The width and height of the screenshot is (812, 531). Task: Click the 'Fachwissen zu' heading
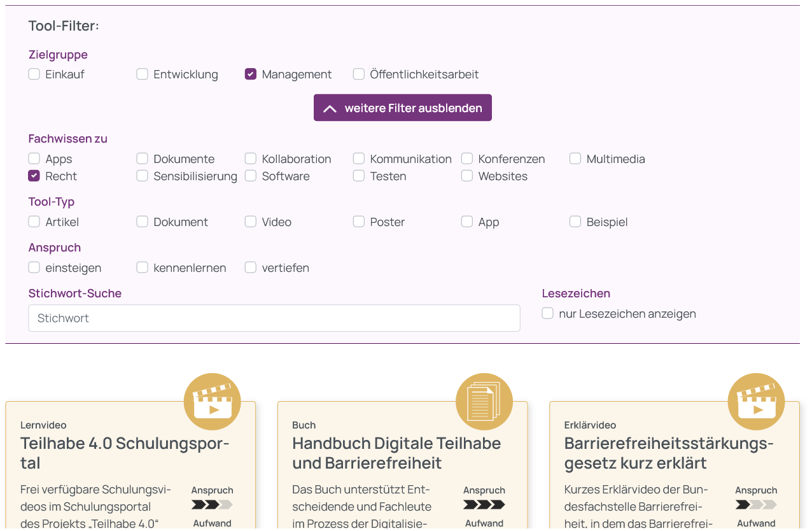click(x=68, y=138)
